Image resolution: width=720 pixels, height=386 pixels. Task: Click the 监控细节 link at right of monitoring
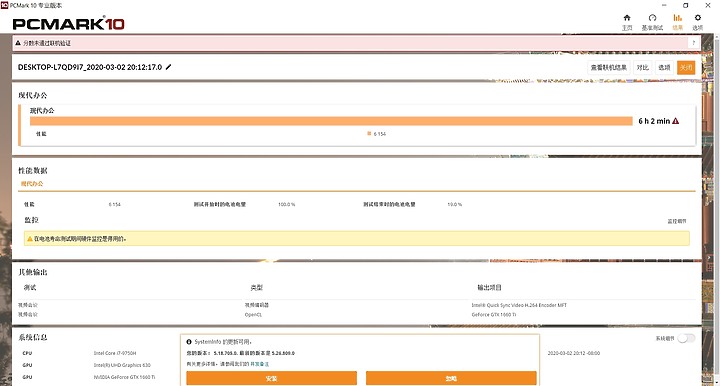click(677, 221)
